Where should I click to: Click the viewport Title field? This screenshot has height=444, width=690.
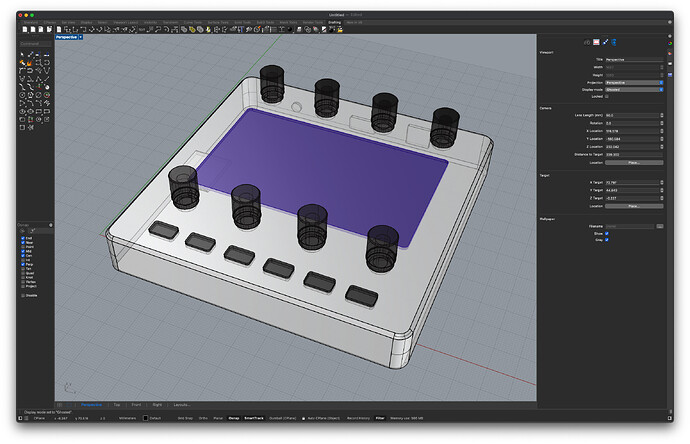coord(634,59)
